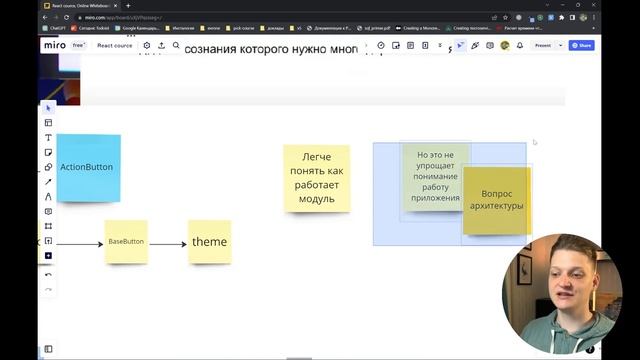Select the BaseButton sticky note
The image size is (640, 360).
(126, 242)
